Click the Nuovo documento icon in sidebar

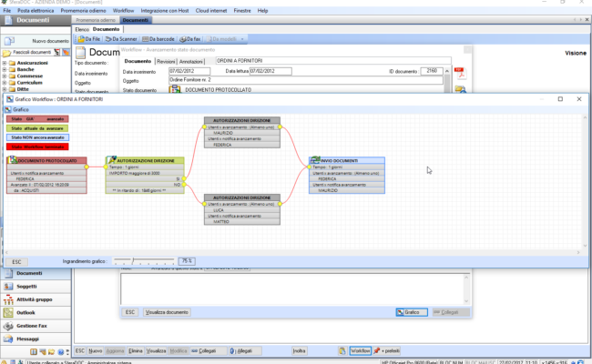[x=9, y=41]
